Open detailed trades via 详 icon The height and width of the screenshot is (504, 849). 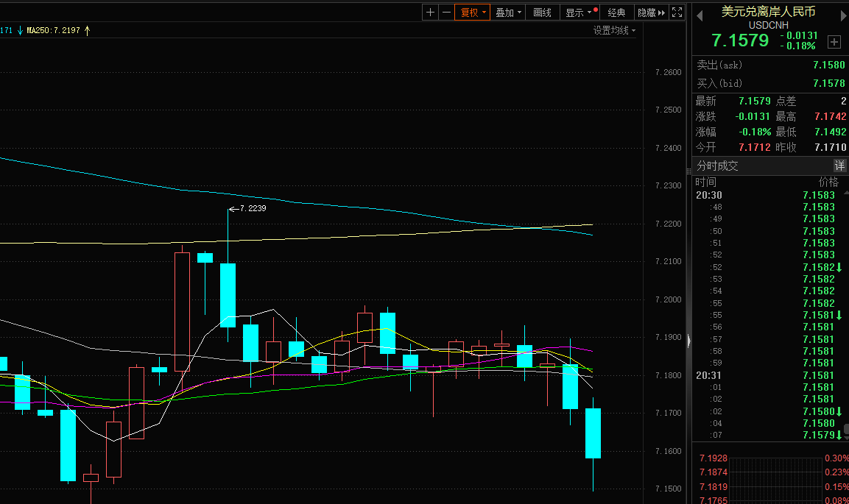tap(839, 166)
